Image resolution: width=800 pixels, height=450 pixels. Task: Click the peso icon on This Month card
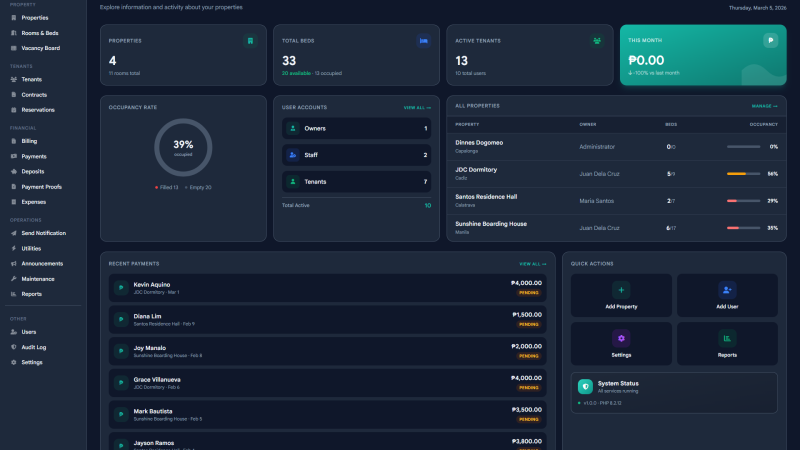tap(770, 40)
